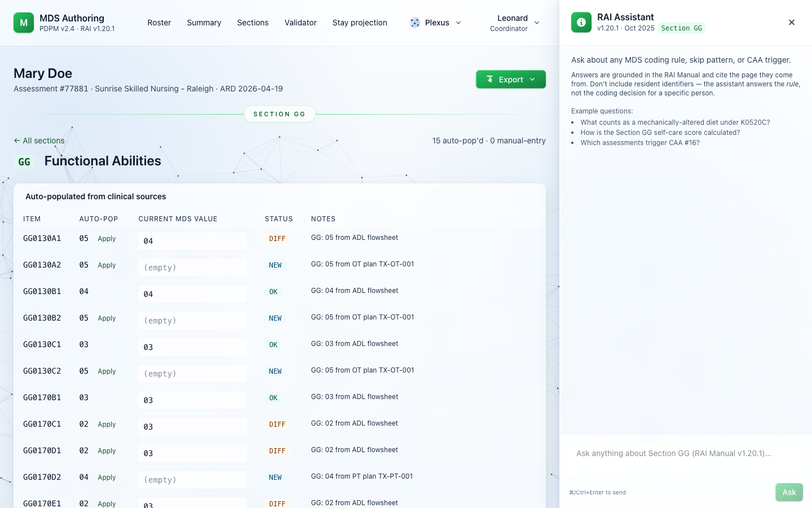Click the Mary Doe resident name heading
812x508 pixels.
(x=43, y=73)
